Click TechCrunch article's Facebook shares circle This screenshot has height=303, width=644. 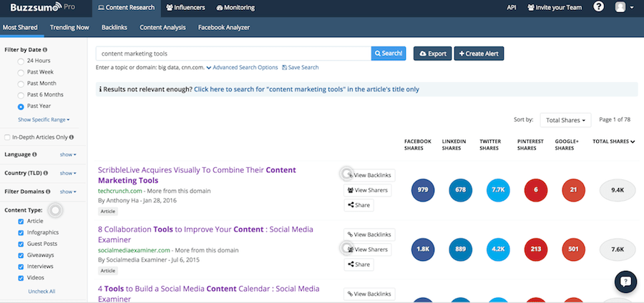pyautogui.click(x=423, y=190)
